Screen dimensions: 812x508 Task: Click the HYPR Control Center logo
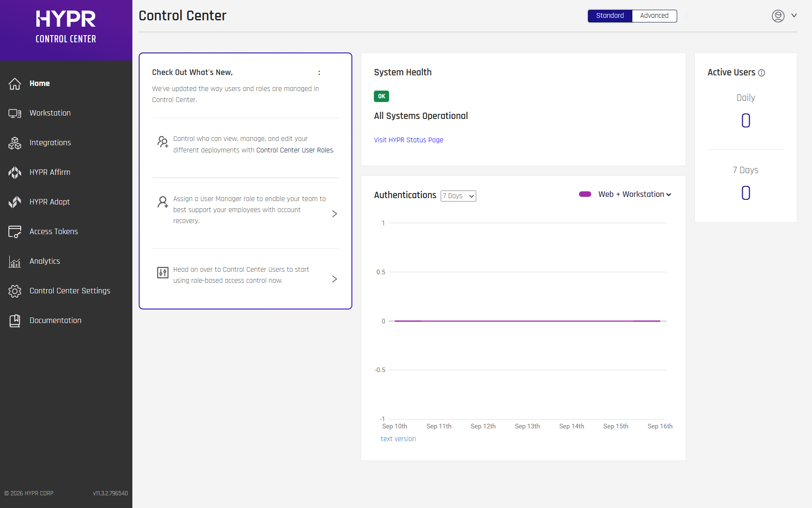(66, 27)
